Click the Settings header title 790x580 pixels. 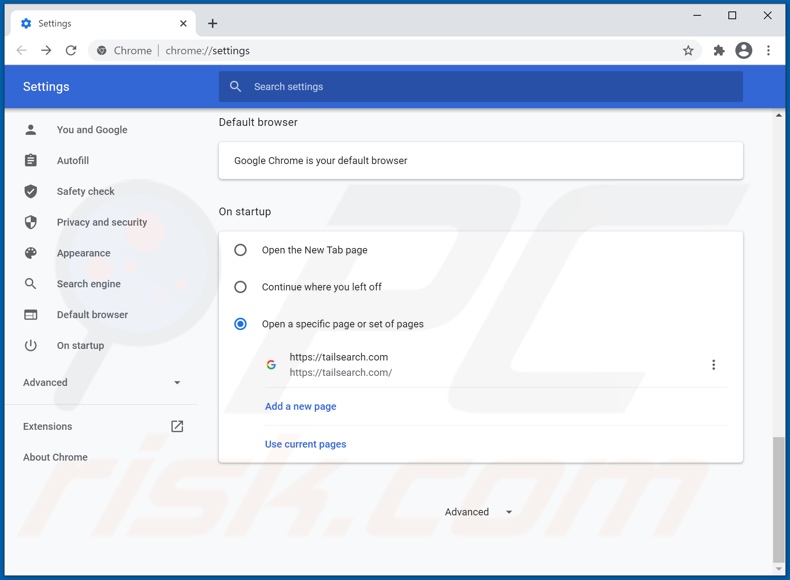tap(46, 87)
